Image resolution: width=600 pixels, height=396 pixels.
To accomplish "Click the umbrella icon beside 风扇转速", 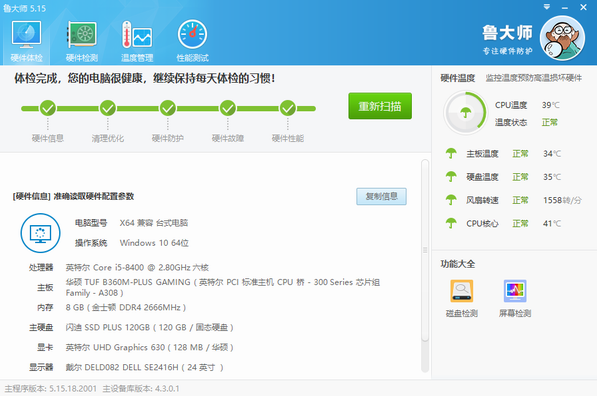I will point(451,200).
